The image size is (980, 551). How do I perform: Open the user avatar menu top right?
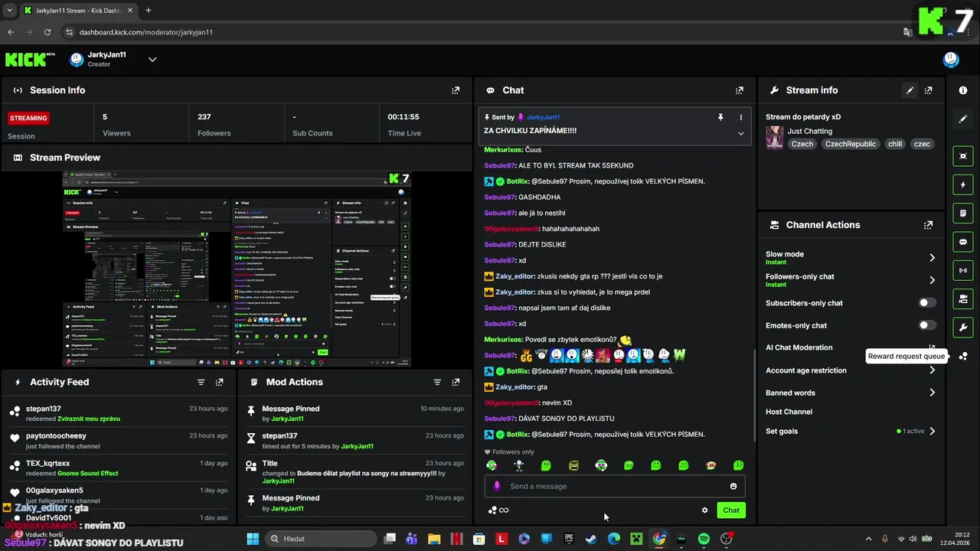click(x=951, y=60)
